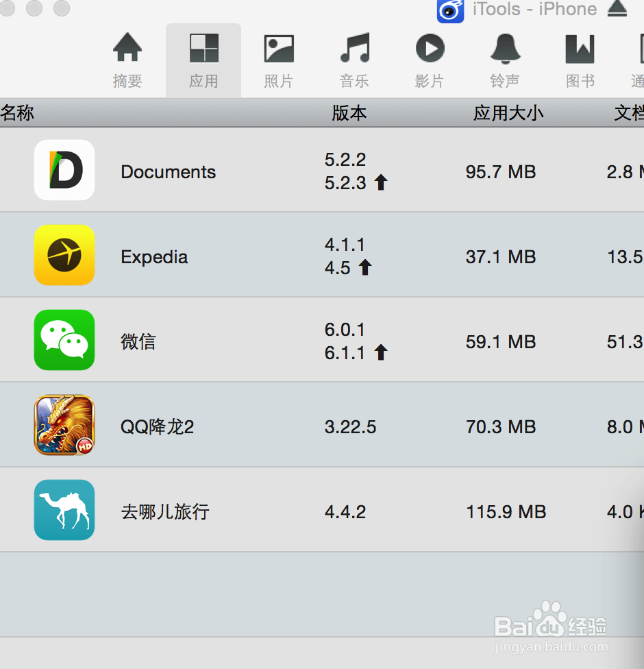644x669 pixels.
Task: Click Documents current version 5.2.2
Action: click(x=345, y=160)
